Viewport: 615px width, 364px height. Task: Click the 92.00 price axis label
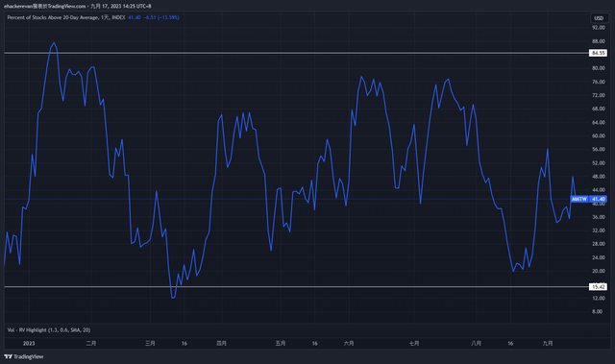point(599,28)
